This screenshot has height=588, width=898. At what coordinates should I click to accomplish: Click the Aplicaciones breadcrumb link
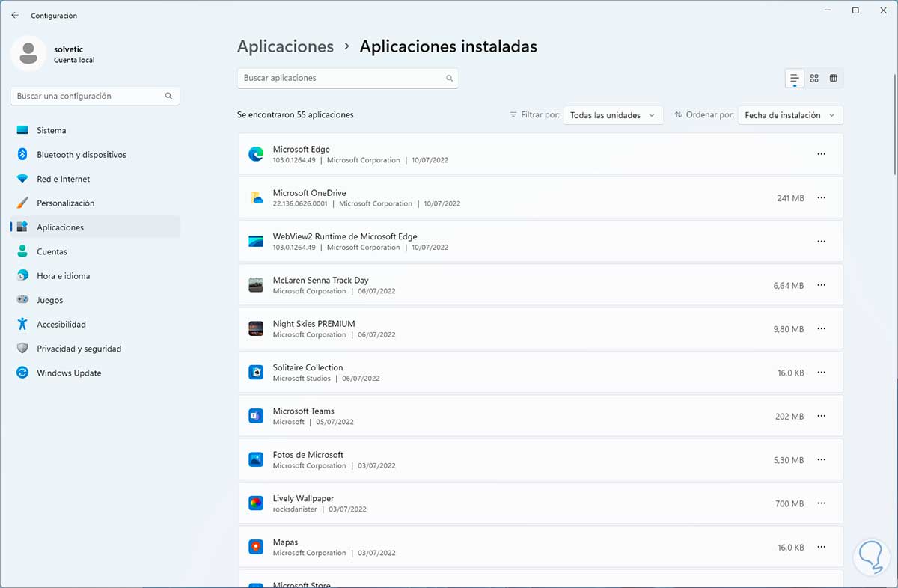click(x=285, y=46)
